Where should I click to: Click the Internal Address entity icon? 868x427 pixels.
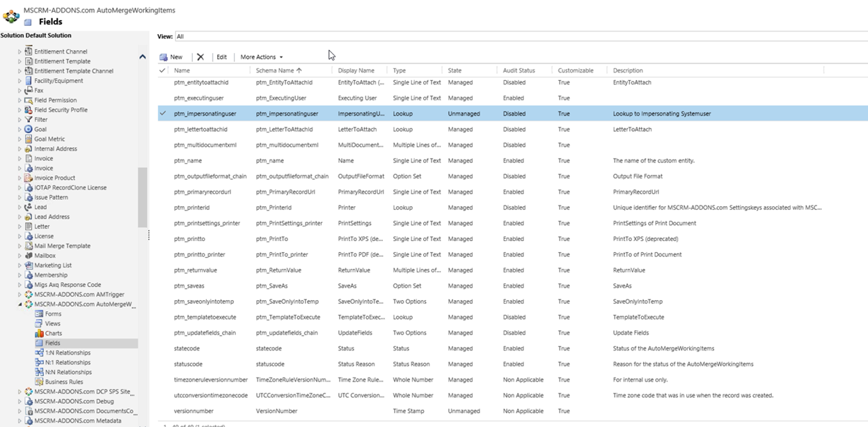pyautogui.click(x=29, y=149)
